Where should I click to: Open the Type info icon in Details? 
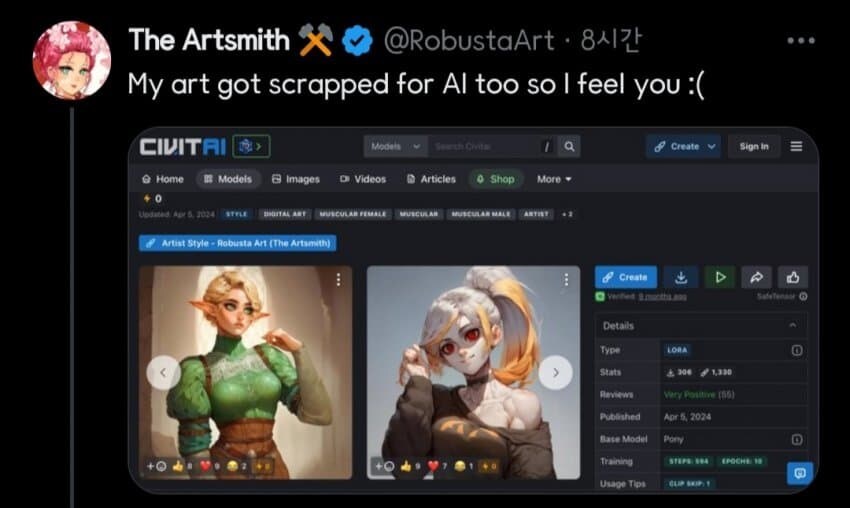[796, 350]
